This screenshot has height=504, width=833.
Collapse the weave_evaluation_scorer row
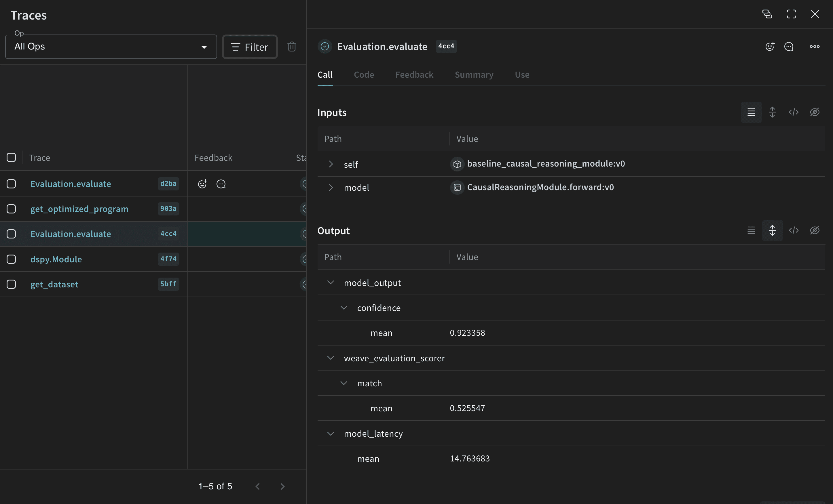[x=331, y=358]
